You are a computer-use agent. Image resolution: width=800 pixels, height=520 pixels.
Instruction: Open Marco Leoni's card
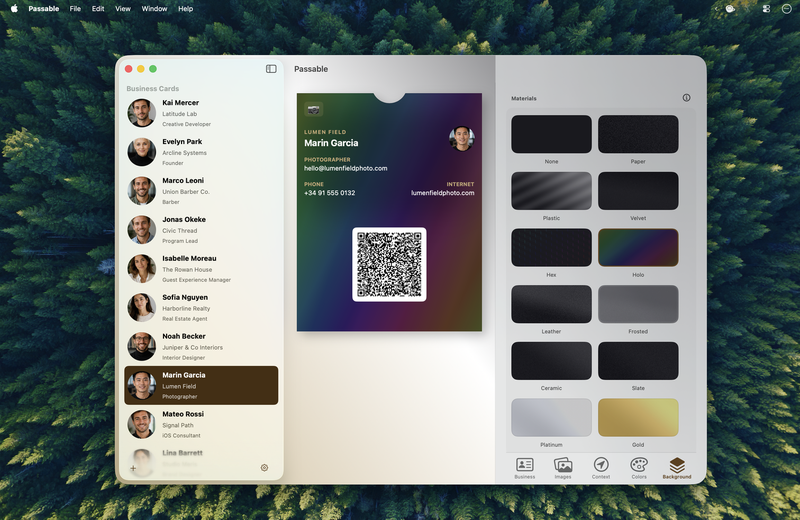[x=201, y=191]
